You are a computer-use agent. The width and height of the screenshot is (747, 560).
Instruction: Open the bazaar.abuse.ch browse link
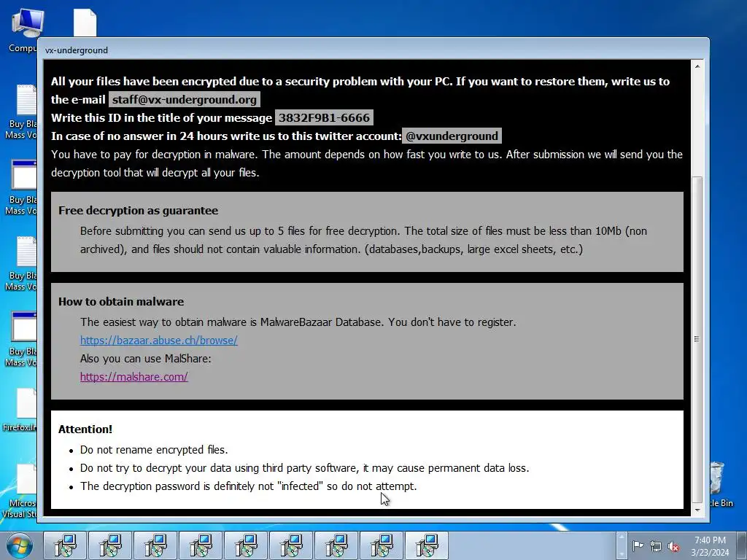[x=158, y=341]
